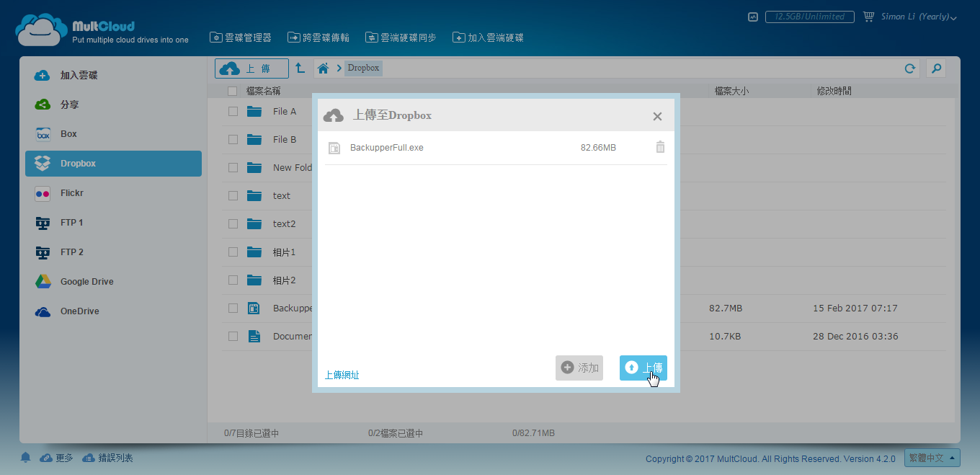The width and height of the screenshot is (980, 475).
Task: Check the text2 folder checkbox
Action: click(233, 224)
